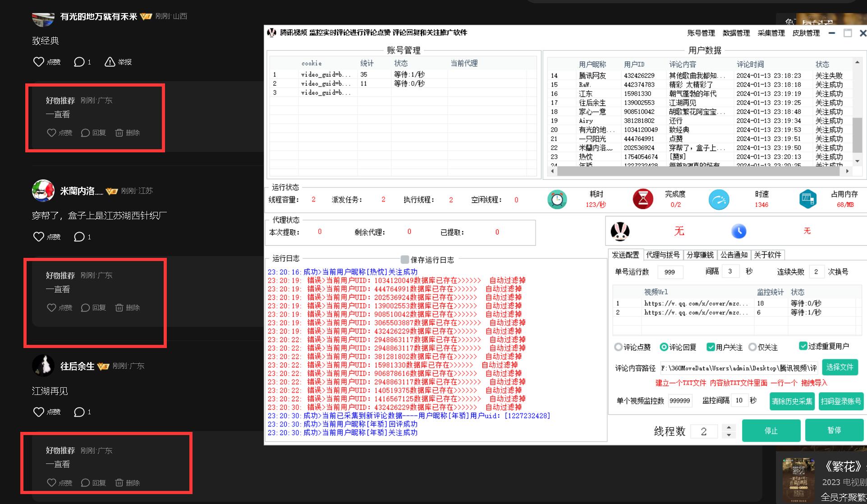Click the blue speedometer speed icon
This screenshot has width=867, height=504.
[x=719, y=200]
